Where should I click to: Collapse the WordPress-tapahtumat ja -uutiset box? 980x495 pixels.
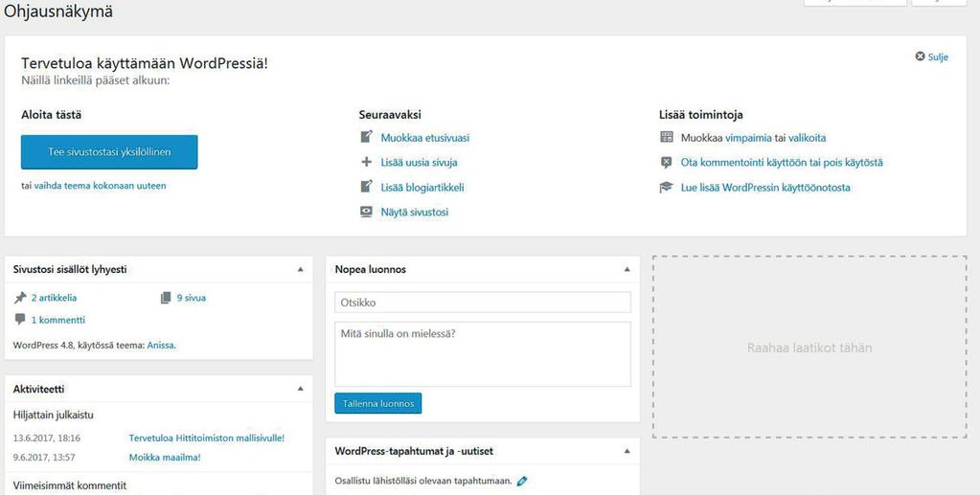click(627, 451)
